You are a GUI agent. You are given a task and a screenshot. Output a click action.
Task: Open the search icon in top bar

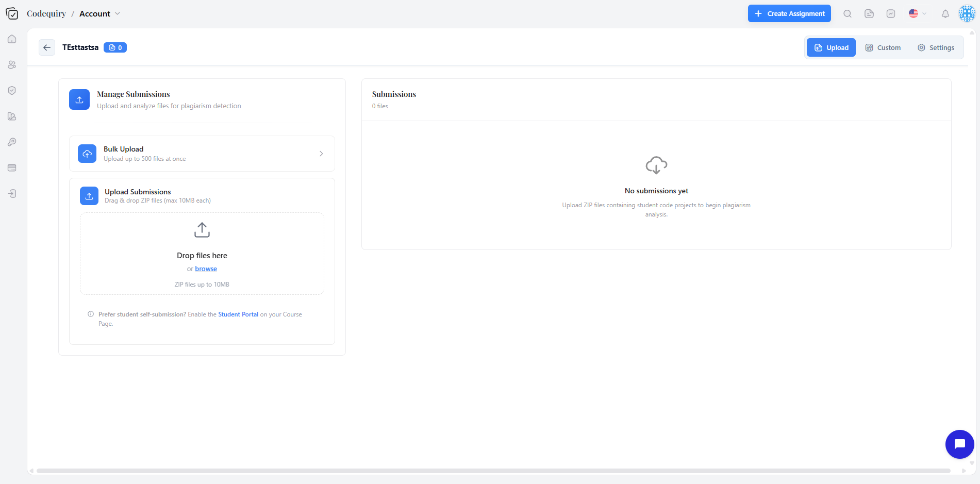coord(847,13)
